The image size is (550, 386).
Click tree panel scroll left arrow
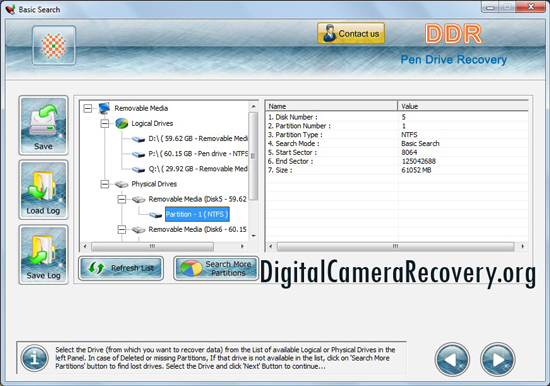(x=85, y=246)
